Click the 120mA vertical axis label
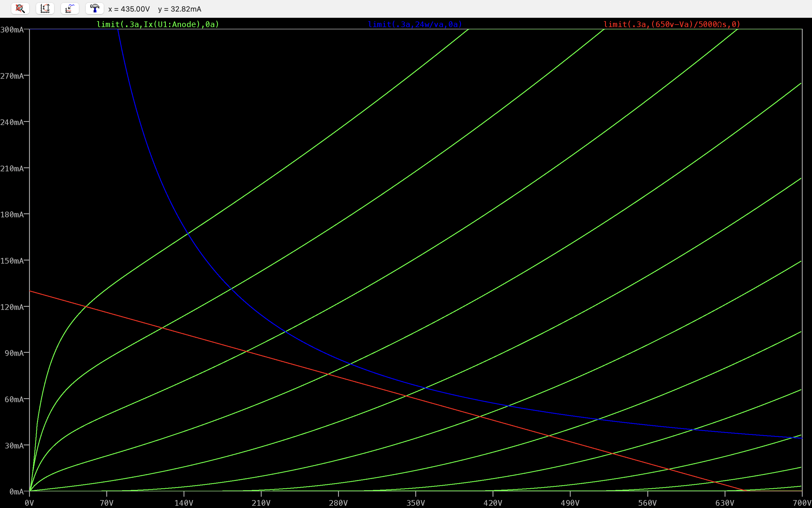The width and height of the screenshot is (812, 508). [12, 307]
